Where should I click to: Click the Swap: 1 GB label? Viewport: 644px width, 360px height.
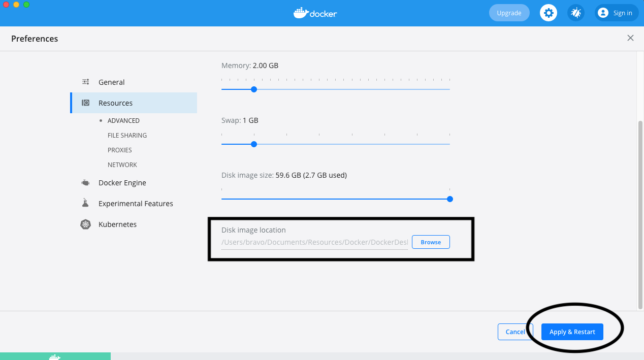240,120
